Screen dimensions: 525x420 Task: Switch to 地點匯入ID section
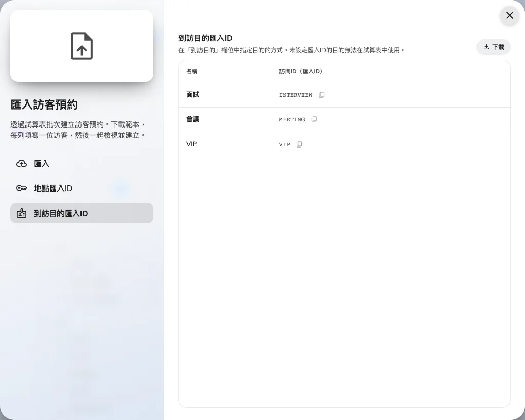[x=82, y=188]
